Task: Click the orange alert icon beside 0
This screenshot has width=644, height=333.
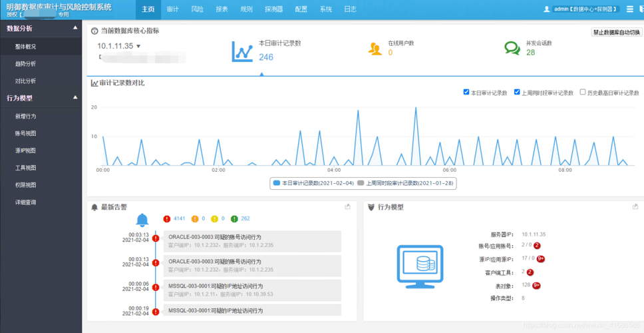Action: [195, 218]
